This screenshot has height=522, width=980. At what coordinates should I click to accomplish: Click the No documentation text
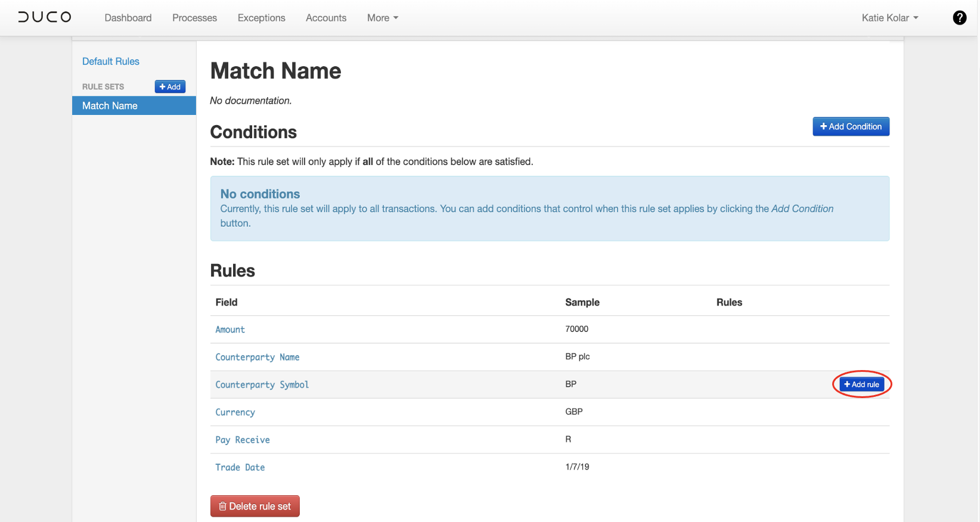[x=251, y=101]
